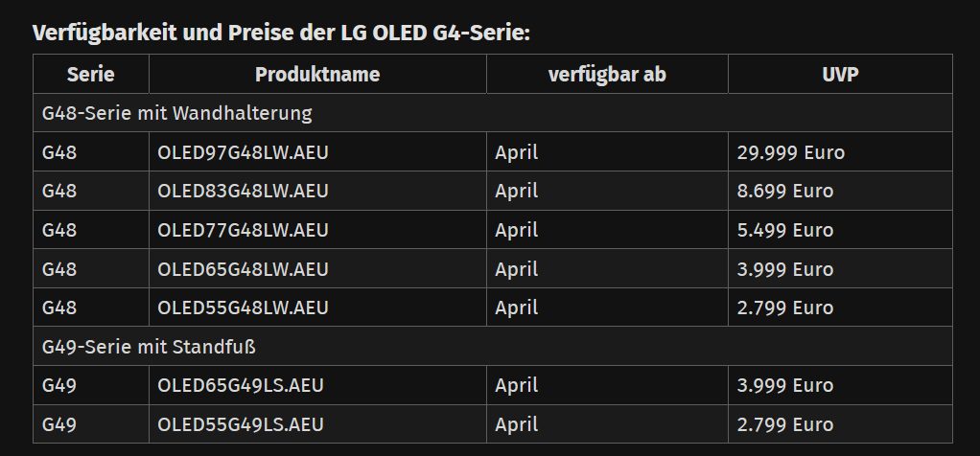Click the table heading about LG OLED G4-Serie
Viewport: 980px width, 456px height.
click(x=281, y=33)
